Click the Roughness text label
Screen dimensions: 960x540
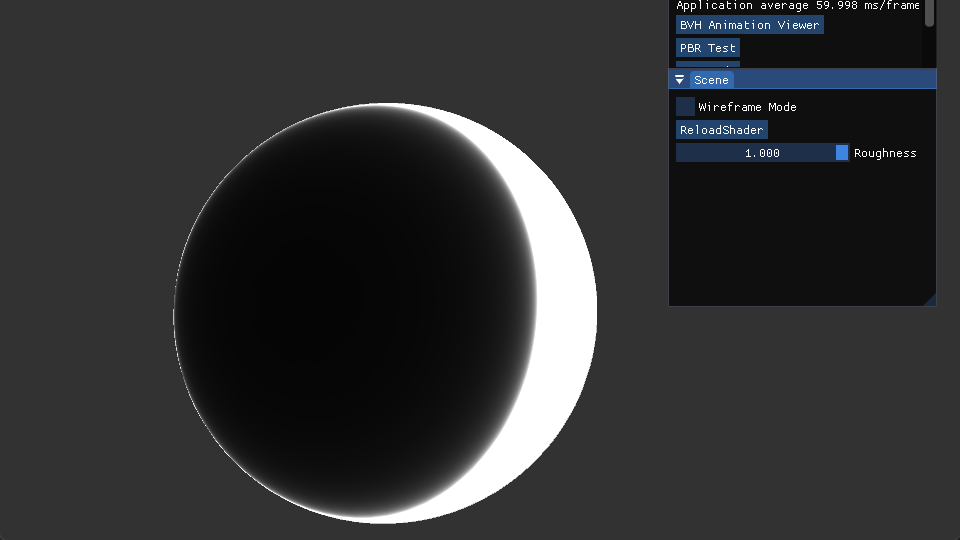[885, 153]
